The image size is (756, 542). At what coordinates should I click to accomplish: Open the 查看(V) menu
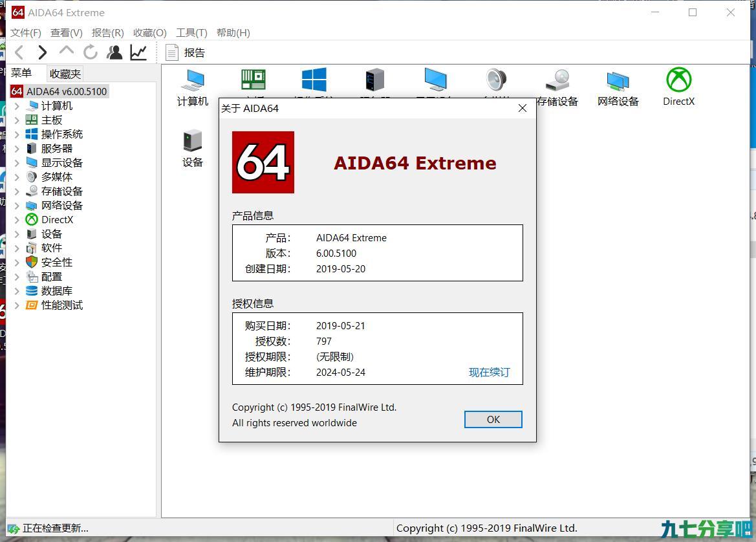pos(67,33)
